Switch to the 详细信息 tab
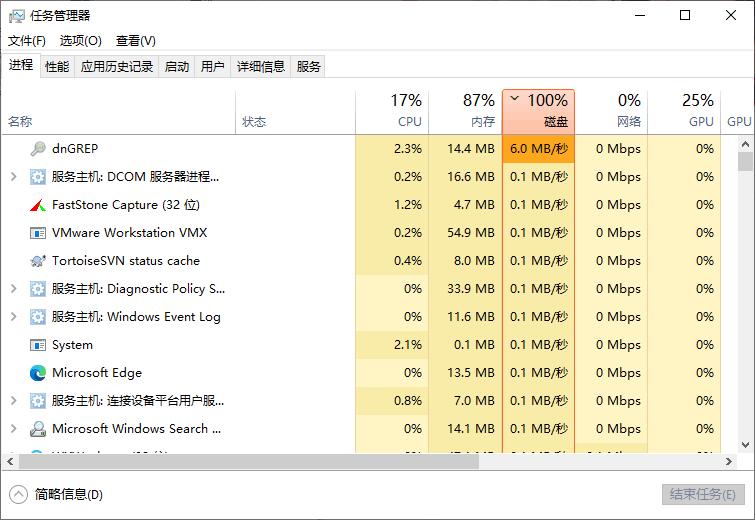The image size is (755, 520). click(260, 66)
